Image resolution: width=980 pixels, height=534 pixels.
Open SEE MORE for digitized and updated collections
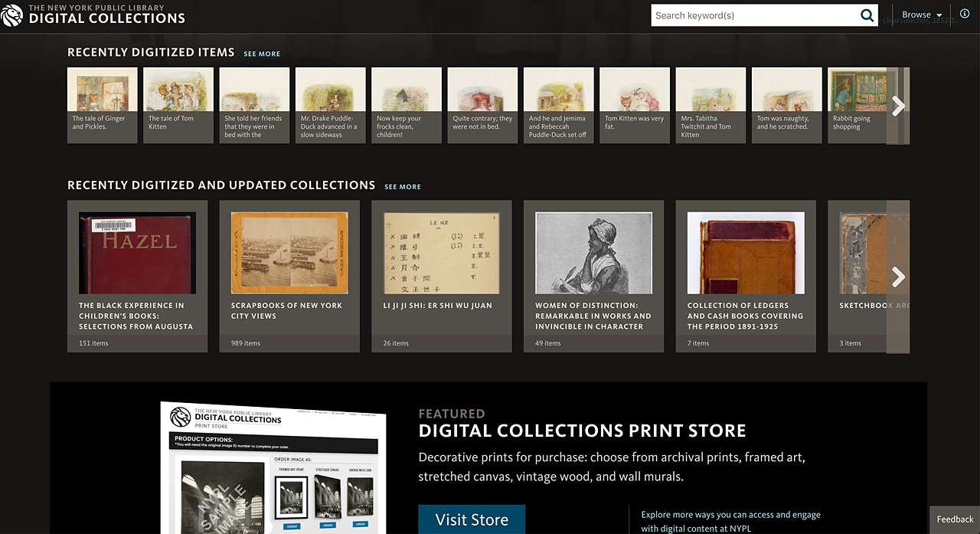click(403, 186)
